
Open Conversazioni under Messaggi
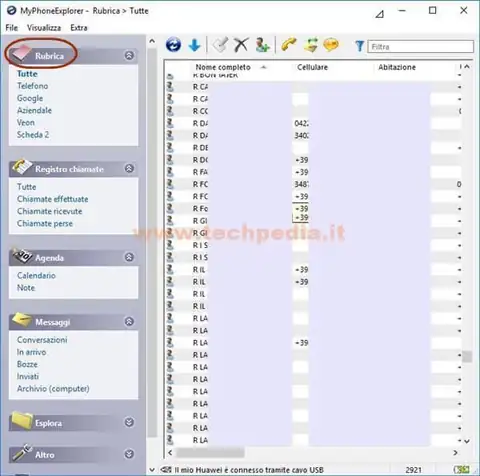[42, 340]
